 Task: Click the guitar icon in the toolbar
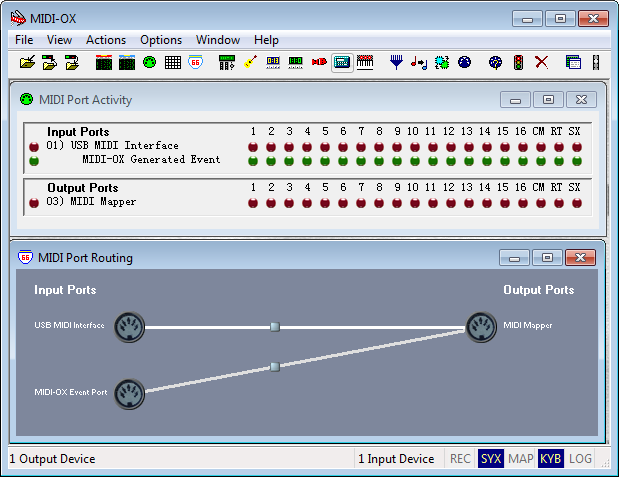click(250, 62)
